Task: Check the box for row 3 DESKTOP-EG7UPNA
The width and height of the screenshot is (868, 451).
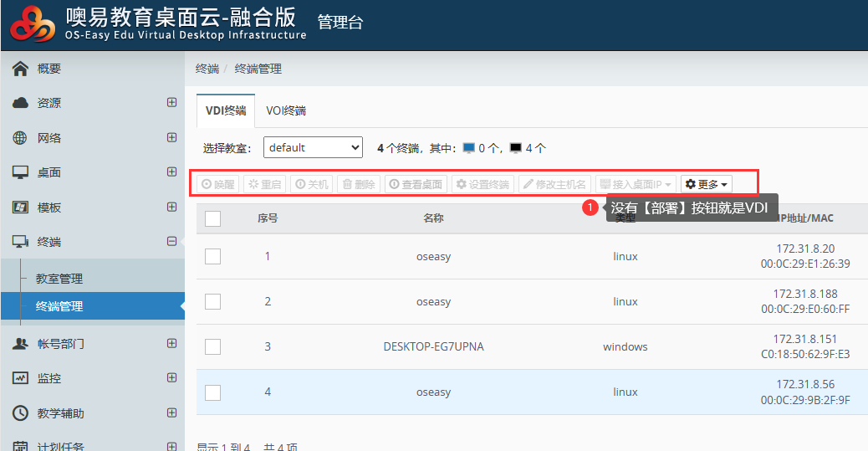Action: [212, 346]
